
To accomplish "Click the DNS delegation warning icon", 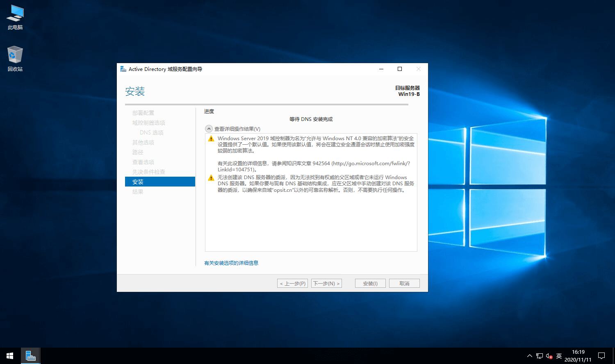I will (x=211, y=178).
